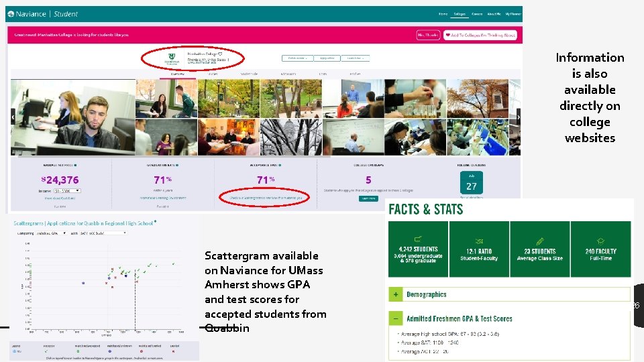Click the No, Thanks button

tap(428, 36)
